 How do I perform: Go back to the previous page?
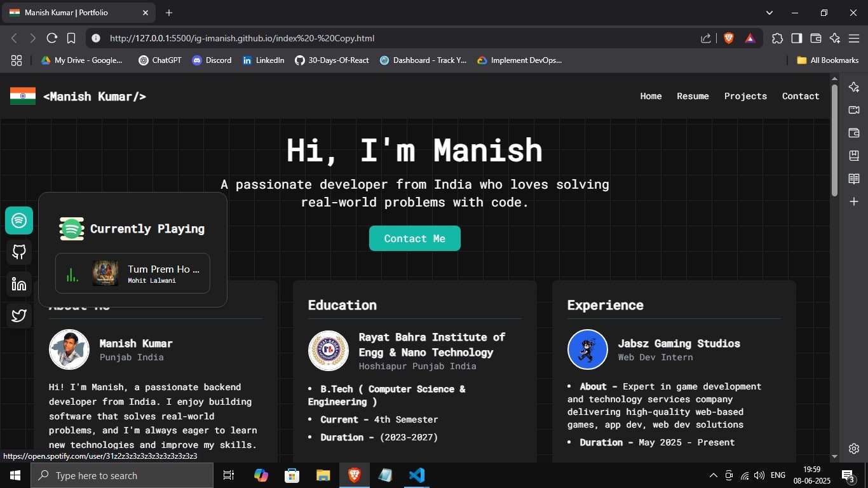pos(15,38)
